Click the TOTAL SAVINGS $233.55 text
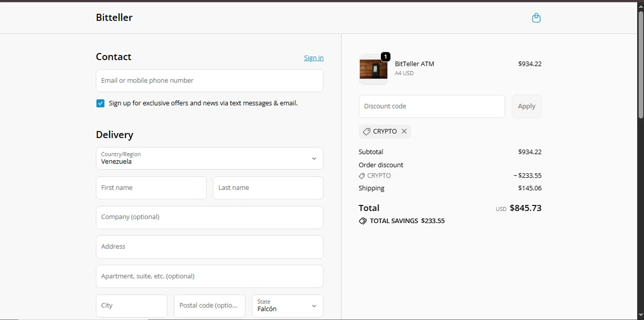This screenshot has height=320, width=644. tap(407, 221)
